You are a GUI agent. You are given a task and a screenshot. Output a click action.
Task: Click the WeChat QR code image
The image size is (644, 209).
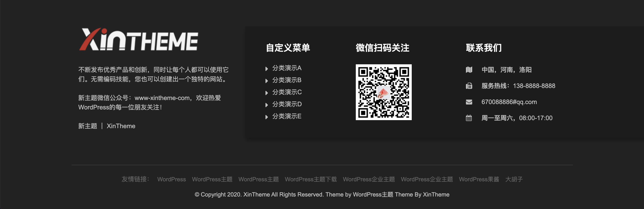click(384, 92)
